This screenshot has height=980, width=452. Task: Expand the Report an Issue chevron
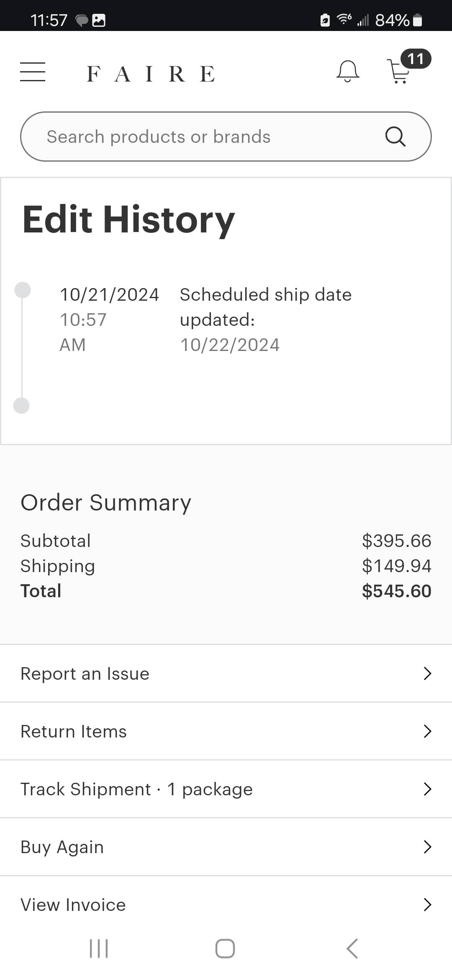coord(427,673)
